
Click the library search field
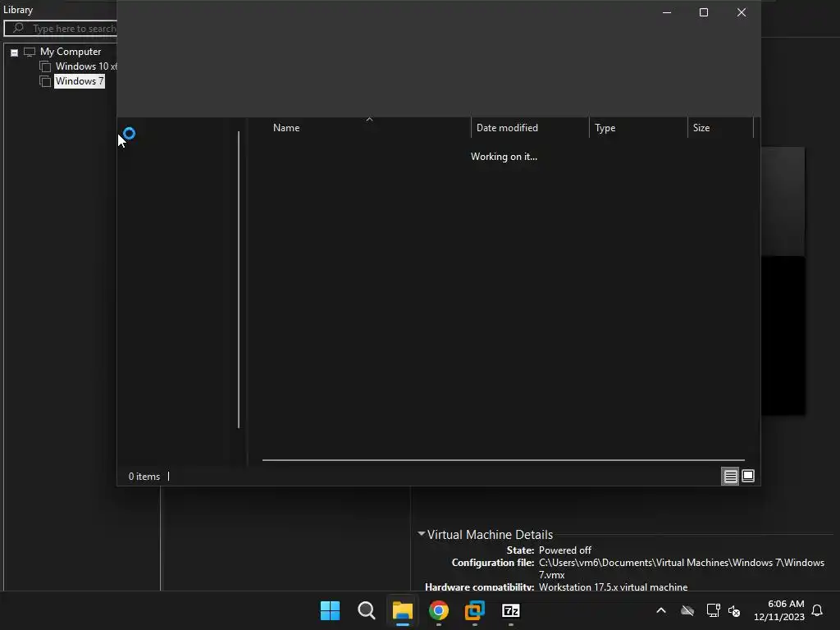tap(61, 29)
